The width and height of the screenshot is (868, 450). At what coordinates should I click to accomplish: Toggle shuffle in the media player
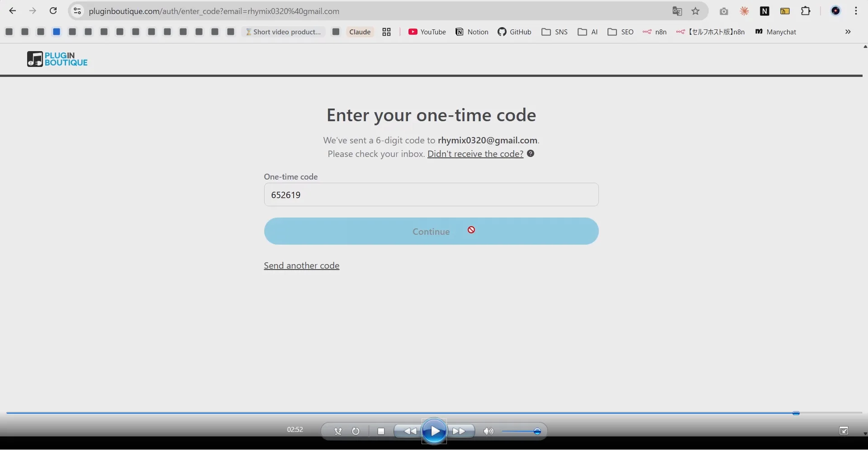tap(338, 431)
